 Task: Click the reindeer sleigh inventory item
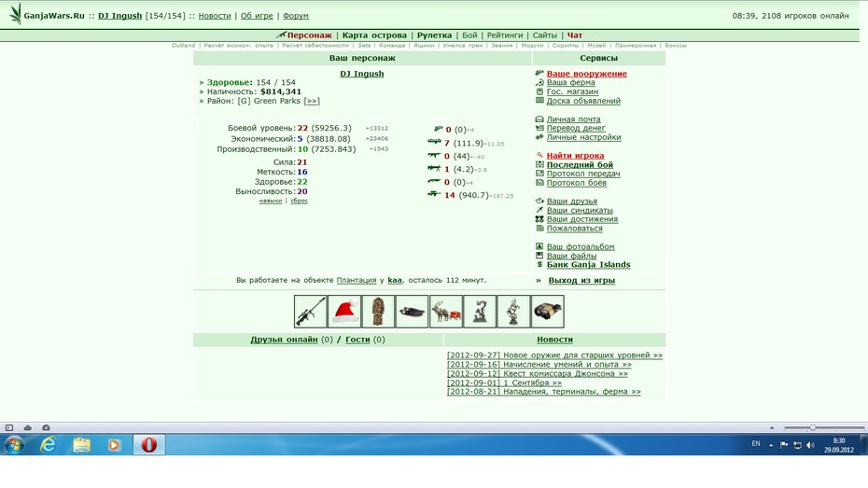point(445,312)
